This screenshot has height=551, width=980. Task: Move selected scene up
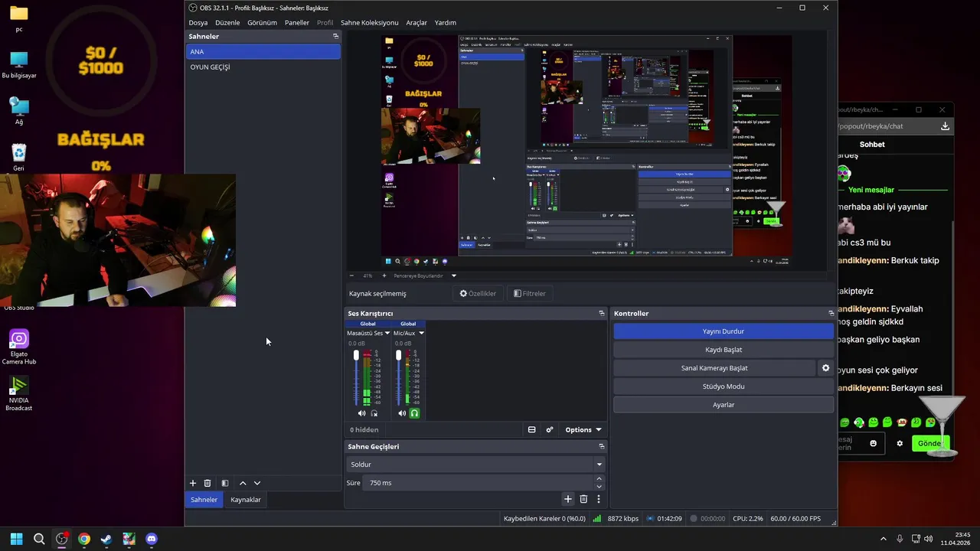point(243,483)
